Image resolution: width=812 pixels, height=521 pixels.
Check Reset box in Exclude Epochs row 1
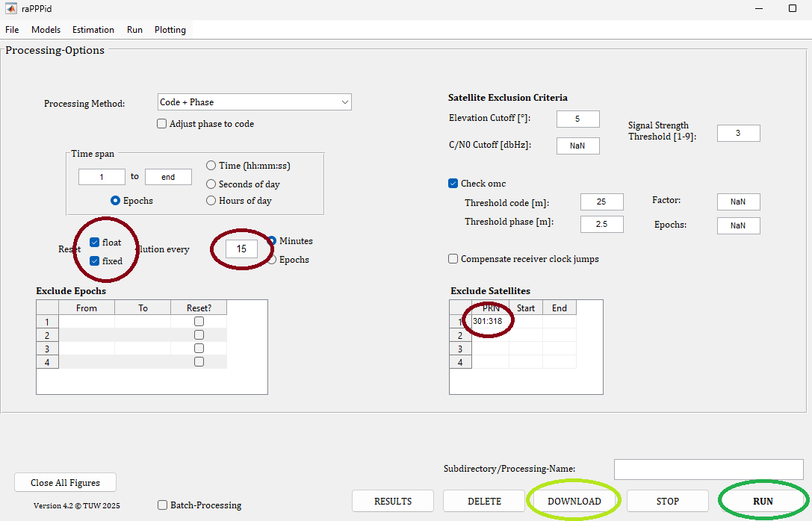(199, 322)
